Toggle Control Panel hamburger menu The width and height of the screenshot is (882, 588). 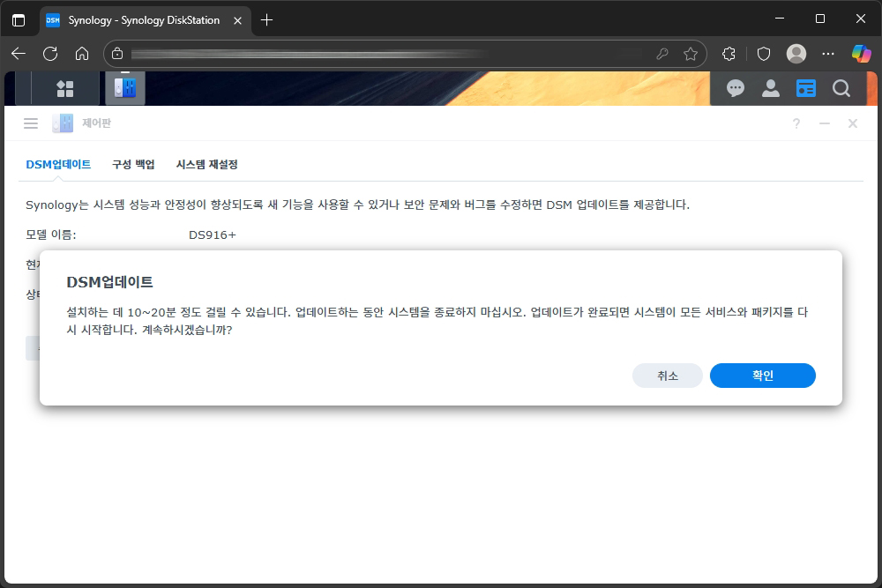coord(31,123)
